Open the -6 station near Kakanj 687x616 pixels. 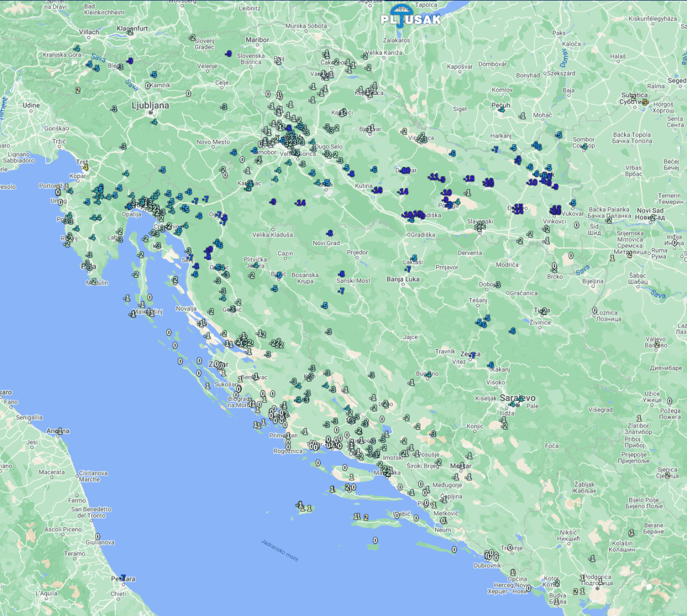491,365
